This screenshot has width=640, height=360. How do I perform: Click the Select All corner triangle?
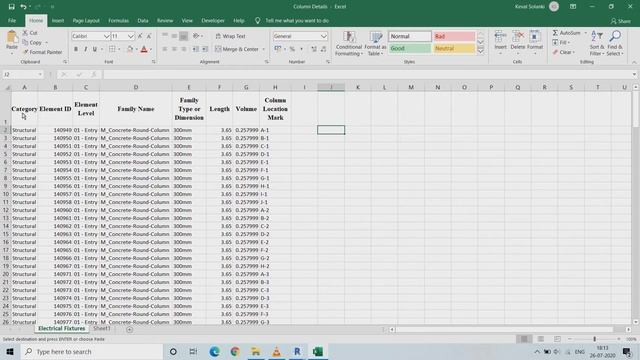click(7, 87)
